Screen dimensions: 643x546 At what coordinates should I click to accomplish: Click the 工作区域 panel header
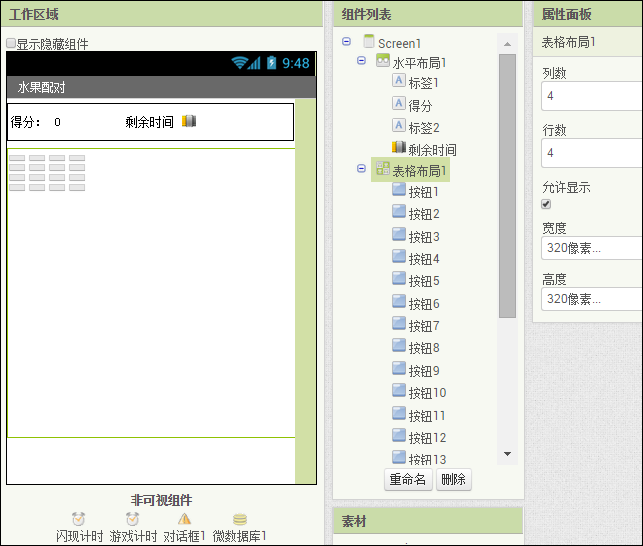point(162,14)
